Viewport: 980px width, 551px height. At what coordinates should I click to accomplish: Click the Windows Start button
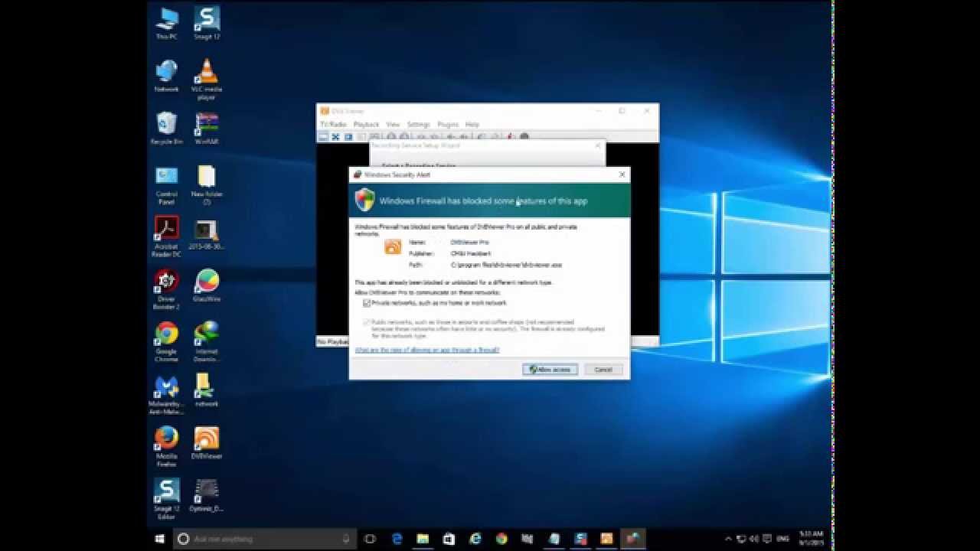160,539
